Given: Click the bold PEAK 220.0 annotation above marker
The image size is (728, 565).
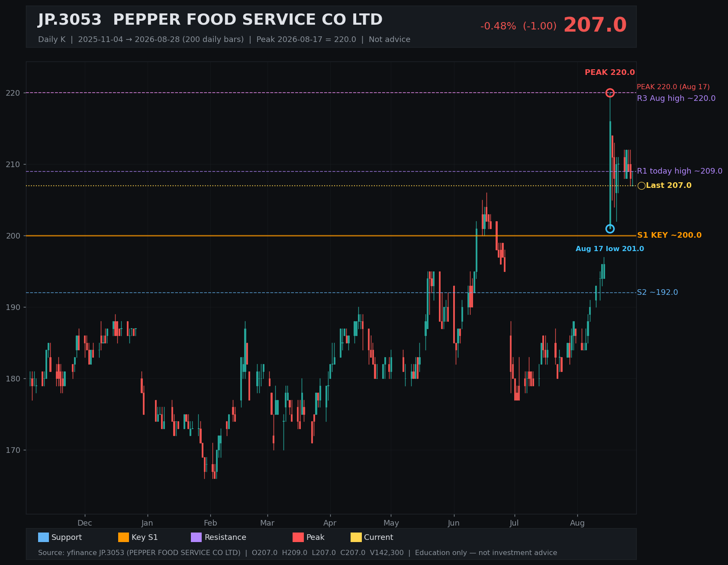Looking at the screenshot, I should click(x=610, y=73).
